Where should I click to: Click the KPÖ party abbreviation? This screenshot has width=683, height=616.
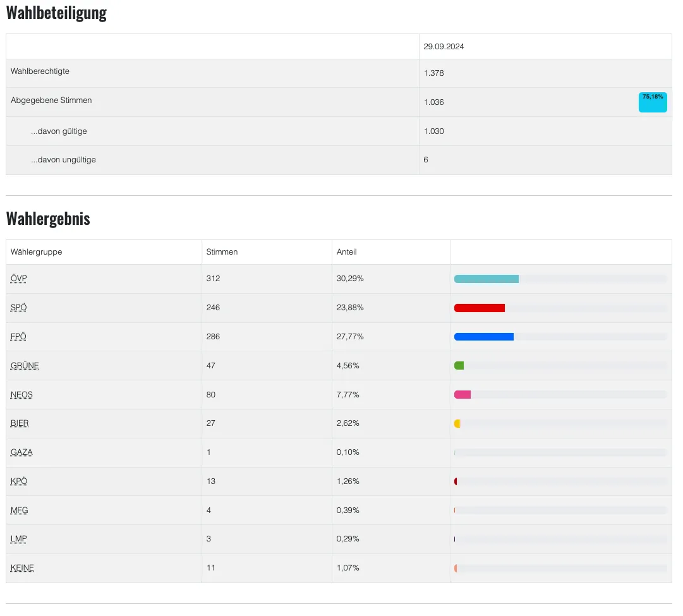click(x=19, y=481)
